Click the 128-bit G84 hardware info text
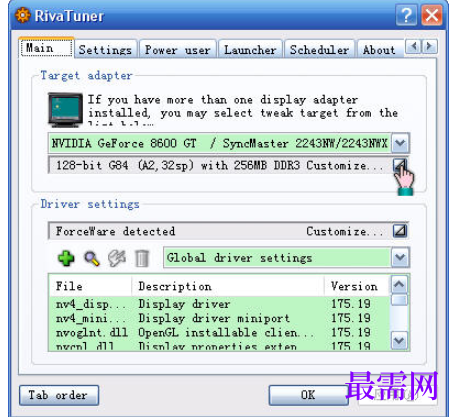The width and height of the screenshot is (457, 417). 178,165
